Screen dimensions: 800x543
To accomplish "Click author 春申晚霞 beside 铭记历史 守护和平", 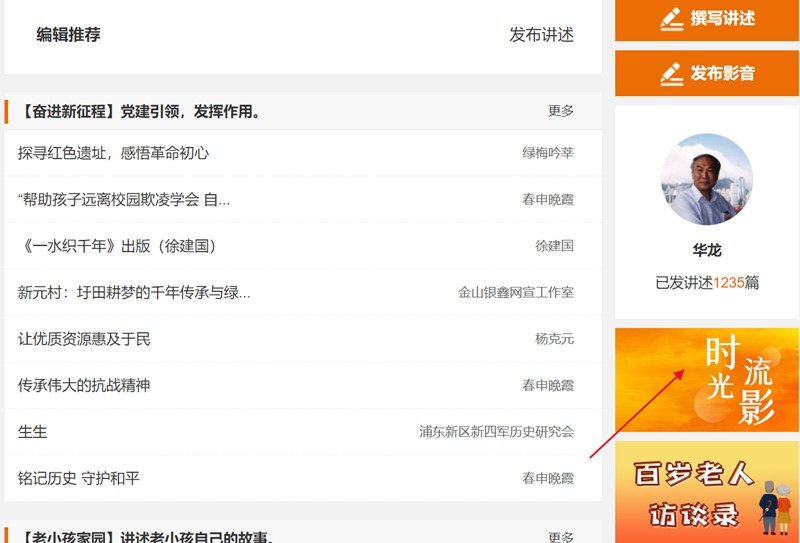I will click(x=548, y=478).
